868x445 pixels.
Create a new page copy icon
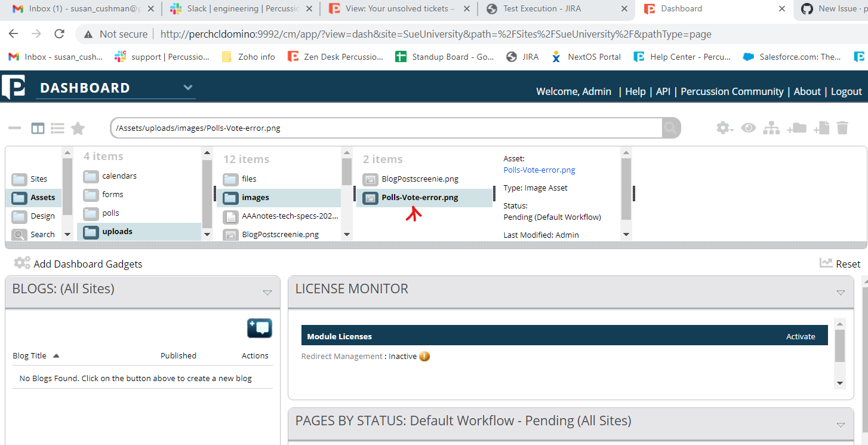pos(821,128)
